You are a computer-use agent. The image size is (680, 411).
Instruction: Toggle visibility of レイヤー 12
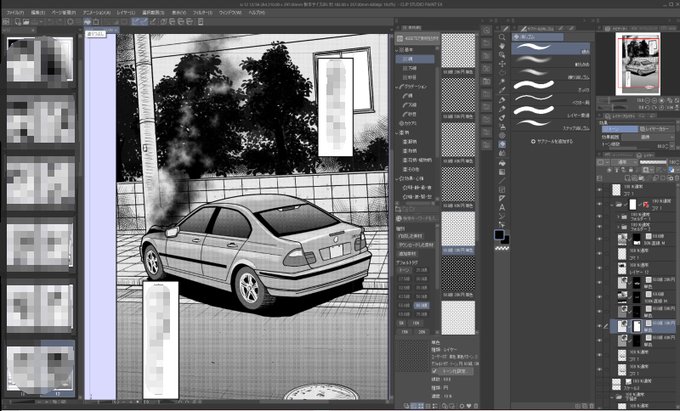(x=600, y=267)
